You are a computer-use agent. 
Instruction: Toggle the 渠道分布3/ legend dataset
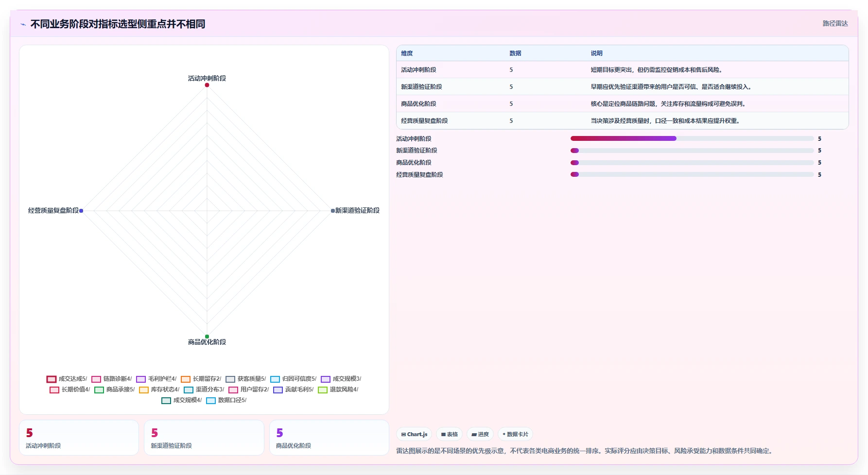point(204,390)
